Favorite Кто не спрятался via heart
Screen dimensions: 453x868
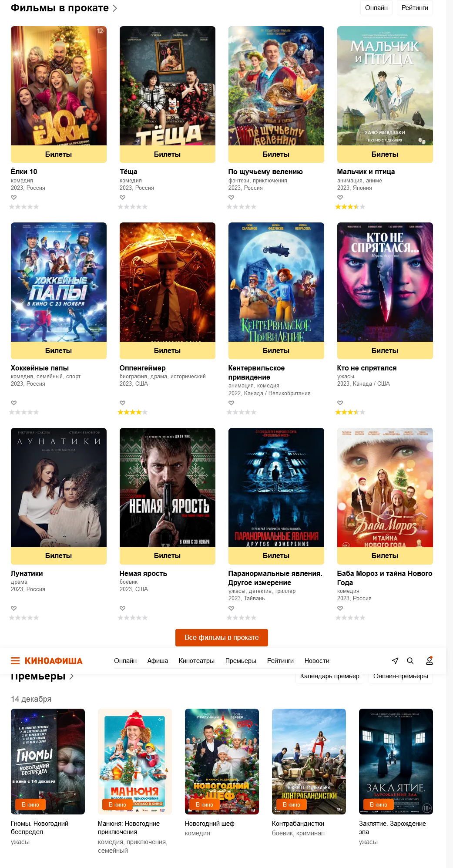[340, 403]
